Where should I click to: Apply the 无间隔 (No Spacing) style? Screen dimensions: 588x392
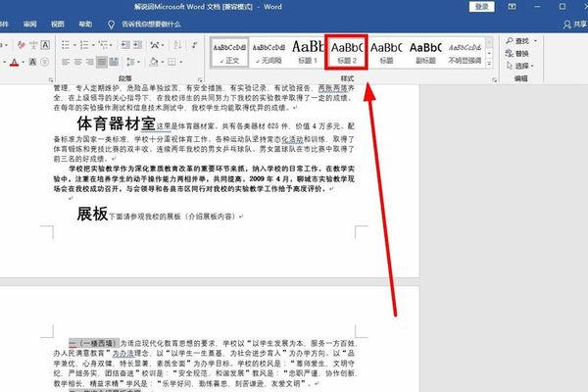click(269, 53)
